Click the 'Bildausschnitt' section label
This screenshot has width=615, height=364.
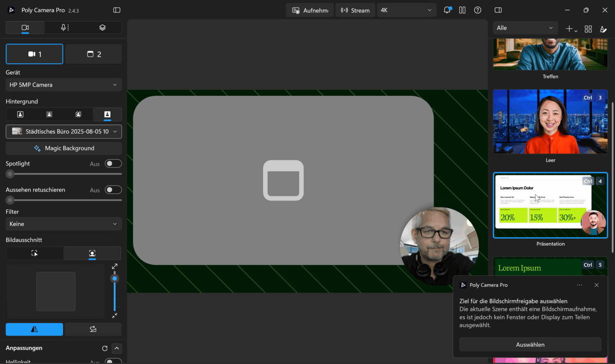point(24,240)
